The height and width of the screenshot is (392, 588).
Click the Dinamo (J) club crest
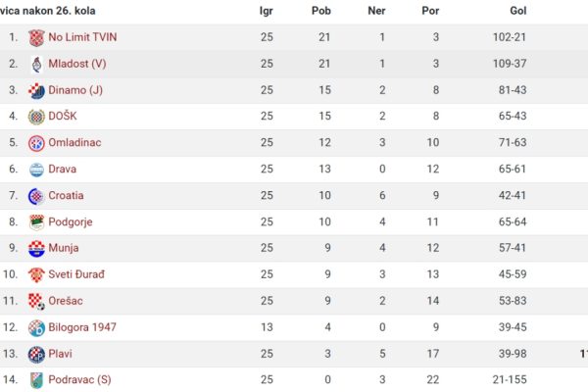click(x=36, y=91)
